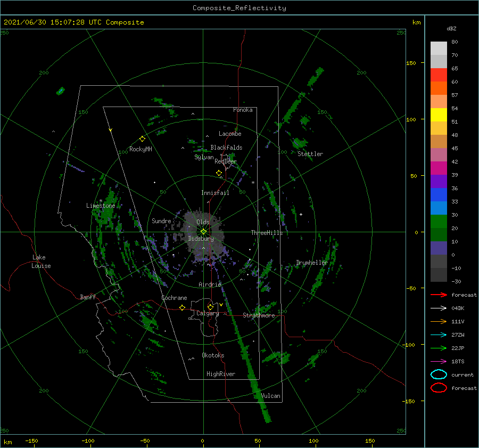Viewport: 479px width, 448px height.
Task: Select the bright green 30-20 dBZ swatch
Action: 439,222
